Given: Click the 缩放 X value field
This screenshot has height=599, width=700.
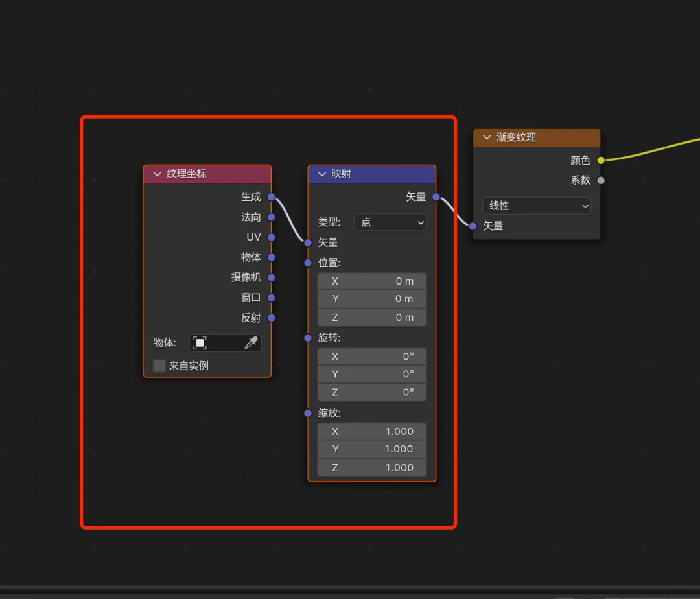Looking at the screenshot, I should [372, 431].
